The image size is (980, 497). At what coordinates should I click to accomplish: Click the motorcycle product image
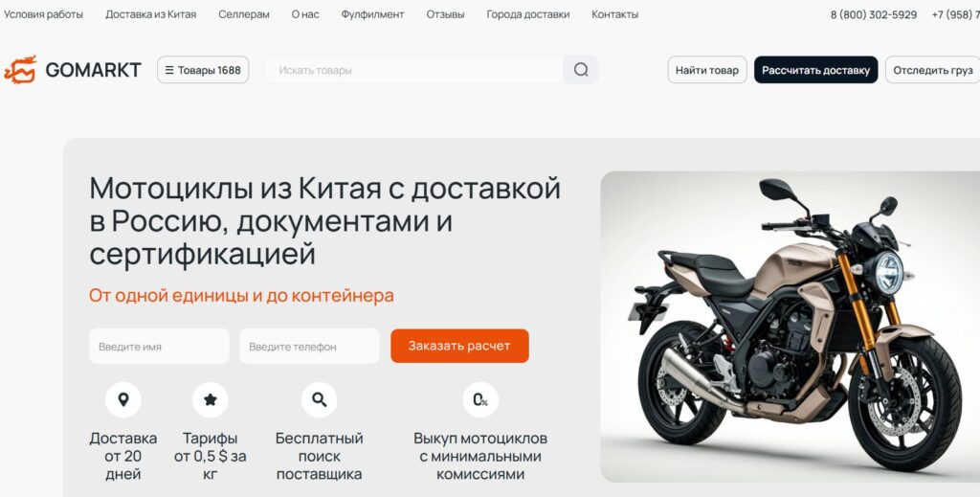pyautogui.click(x=790, y=327)
